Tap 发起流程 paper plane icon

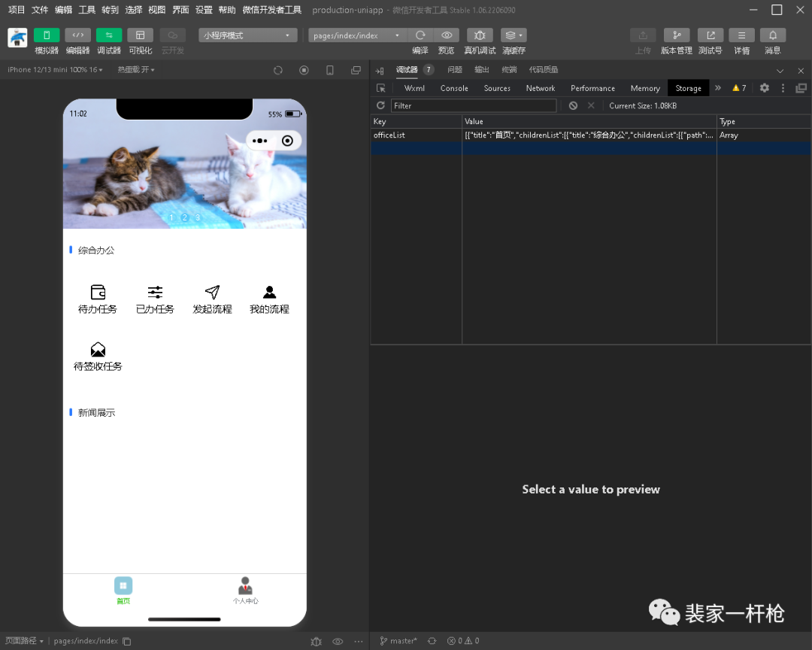212,292
